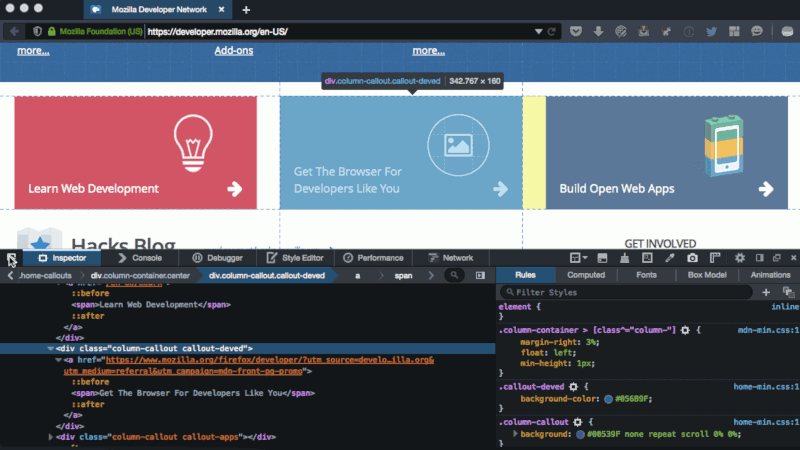The width and height of the screenshot is (800, 450).
Task: Toggle the frame selector dropdown icon
Action: pos(578,258)
